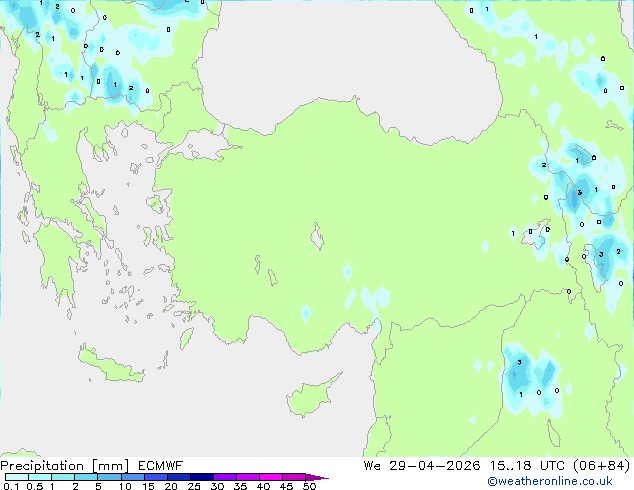
Task: Click the "30" legend scale label
Action: tap(218, 486)
